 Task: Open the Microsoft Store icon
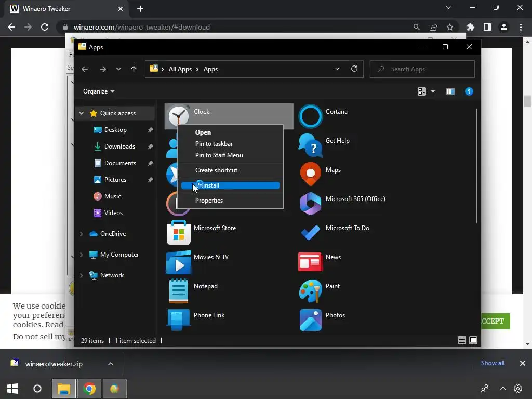pos(179,233)
